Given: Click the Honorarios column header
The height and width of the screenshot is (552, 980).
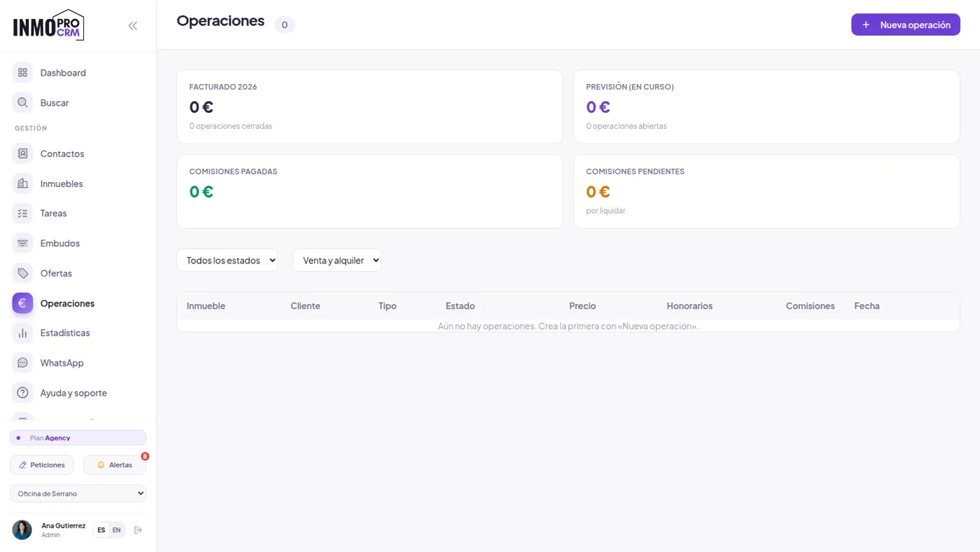Looking at the screenshot, I should [689, 306].
